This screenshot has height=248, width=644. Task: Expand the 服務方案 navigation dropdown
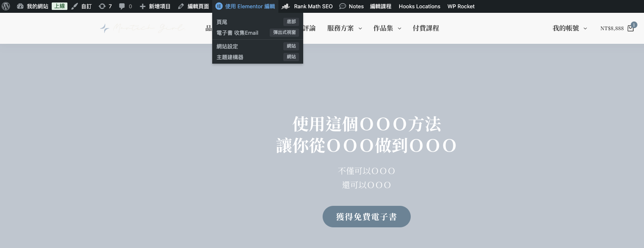tap(344, 28)
